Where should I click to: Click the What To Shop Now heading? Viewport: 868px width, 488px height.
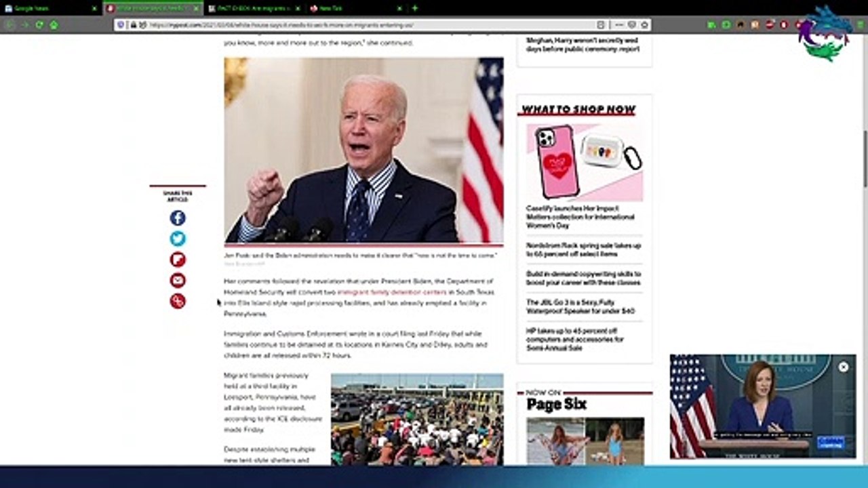click(x=578, y=109)
